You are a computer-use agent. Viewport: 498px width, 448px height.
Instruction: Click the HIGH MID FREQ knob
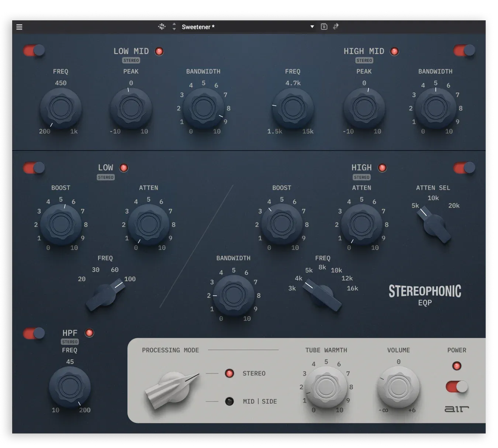[293, 108]
